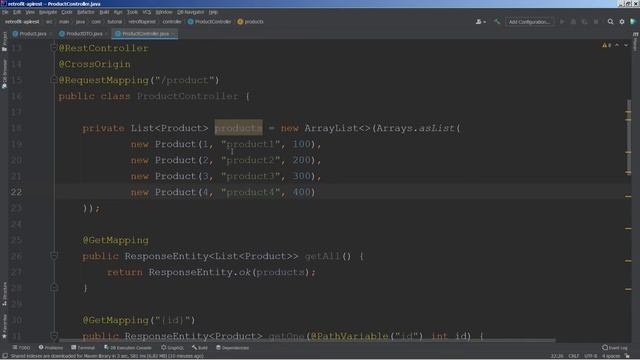Click the ProductController breadcrumb in navigation bar
This screenshot has width=640, height=360.
209,22
